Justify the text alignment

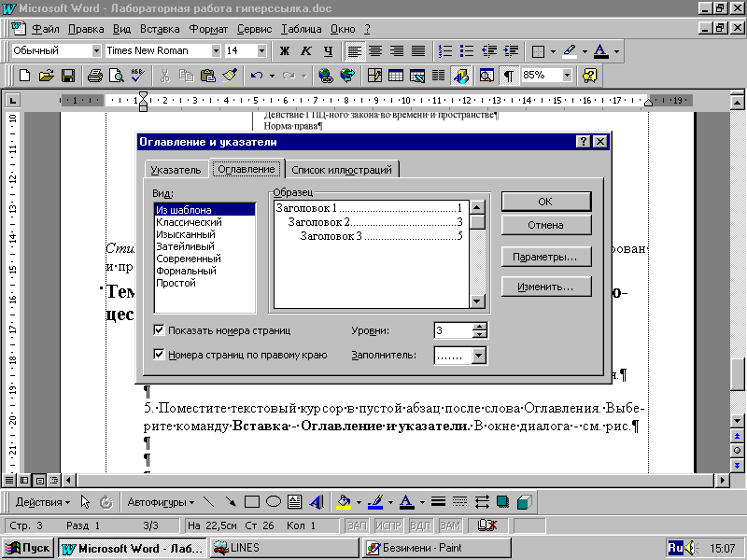(417, 50)
